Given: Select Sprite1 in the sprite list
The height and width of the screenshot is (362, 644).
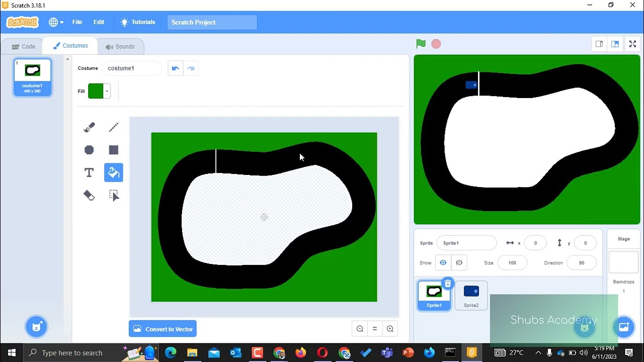Looking at the screenshot, I should coord(434,296).
